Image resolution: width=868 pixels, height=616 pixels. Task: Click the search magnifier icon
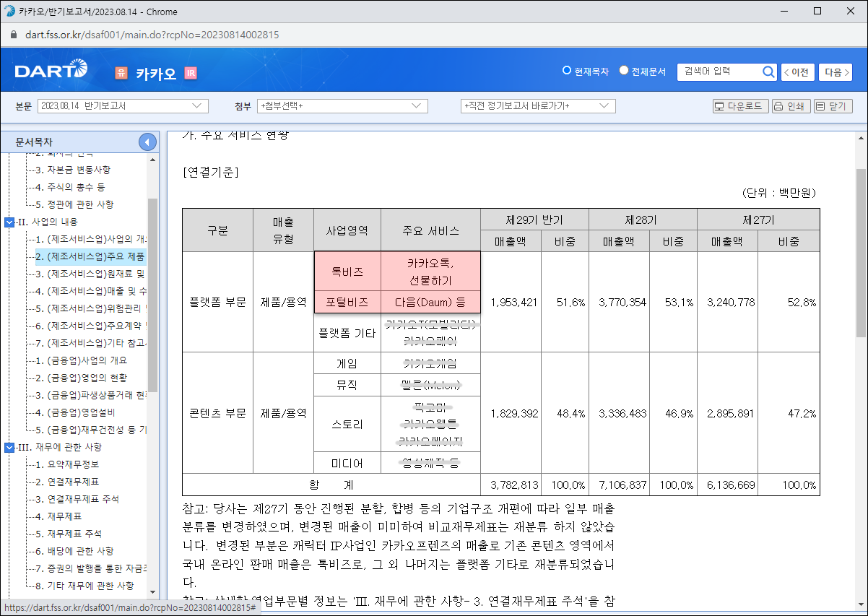(768, 71)
